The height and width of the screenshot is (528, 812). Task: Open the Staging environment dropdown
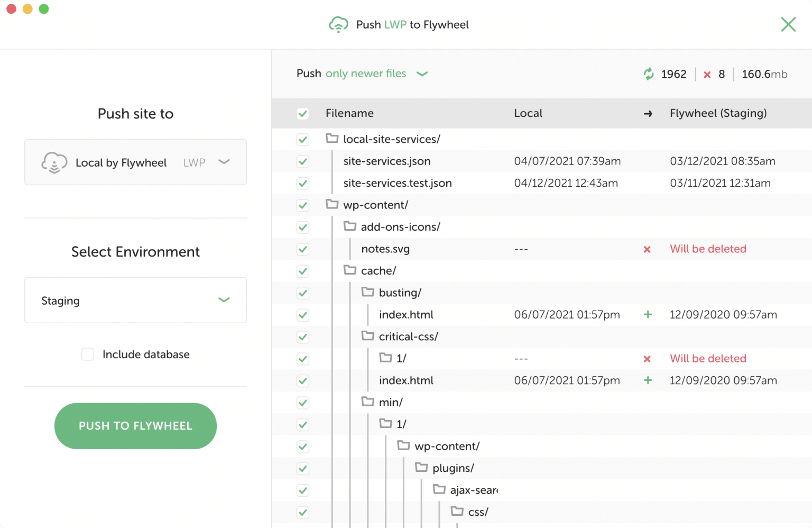click(135, 300)
